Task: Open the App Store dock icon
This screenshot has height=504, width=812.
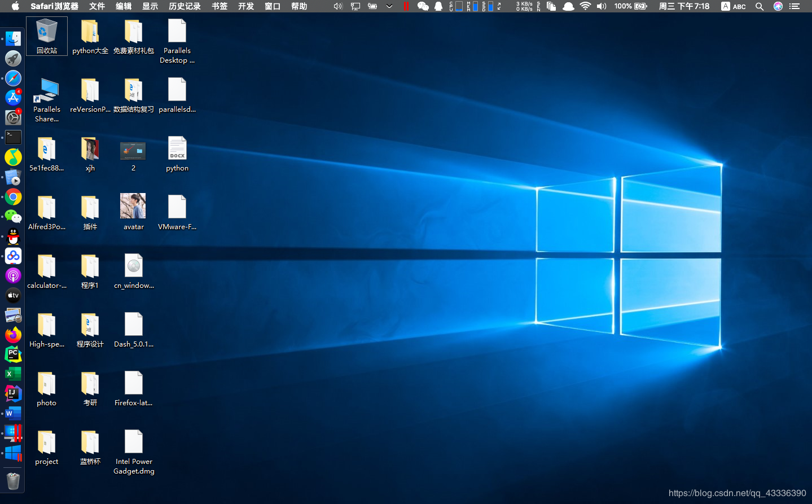Action: point(13,98)
